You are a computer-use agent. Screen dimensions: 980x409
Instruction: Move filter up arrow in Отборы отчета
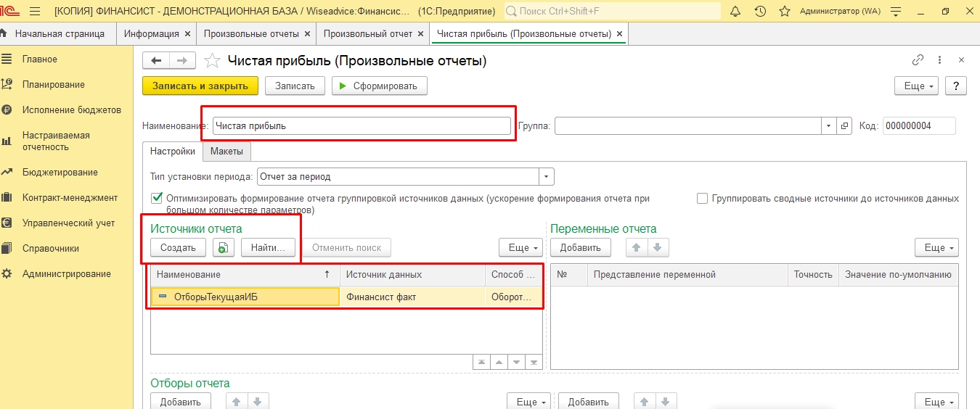click(x=237, y=401)
